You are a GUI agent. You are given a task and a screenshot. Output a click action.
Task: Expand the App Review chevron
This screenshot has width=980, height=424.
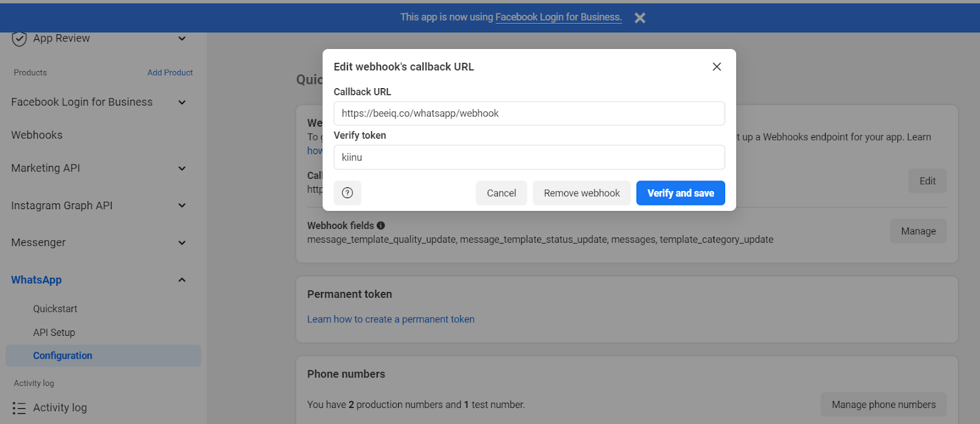(182, 39)
